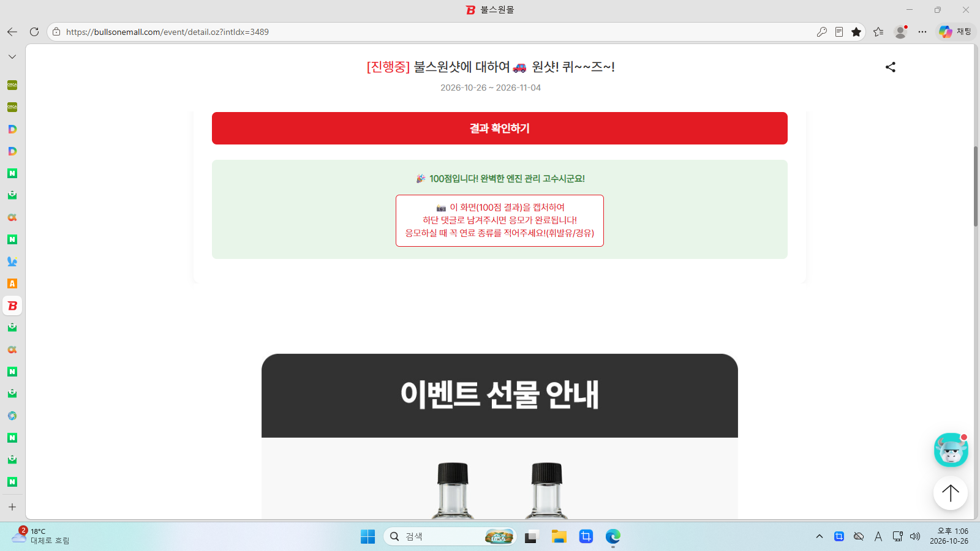Toggle the IME language indicator A
980x551 pixels.
tap(878, 536)
